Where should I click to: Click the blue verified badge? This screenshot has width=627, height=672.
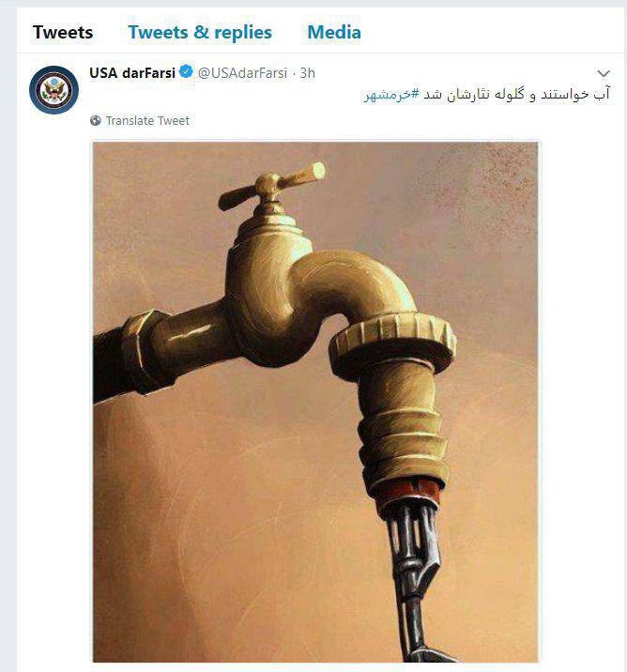[x=186, y=71]
